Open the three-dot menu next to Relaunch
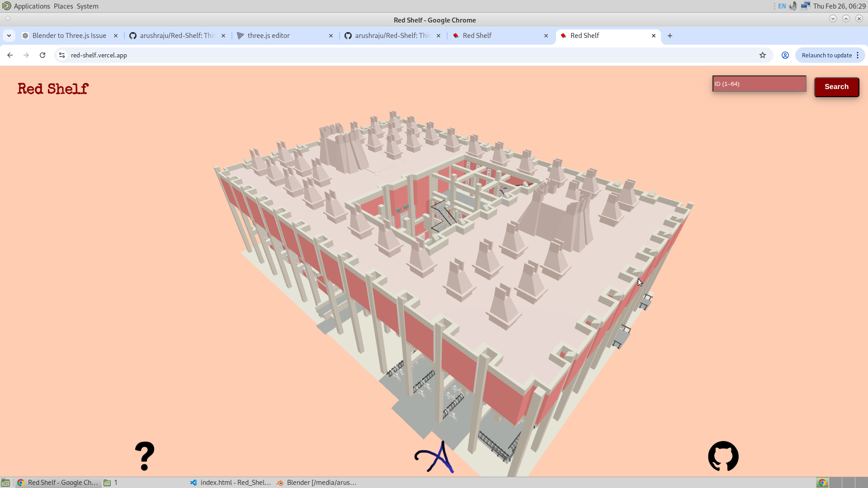This screenshot has width=868, height=488. point(858,55)
